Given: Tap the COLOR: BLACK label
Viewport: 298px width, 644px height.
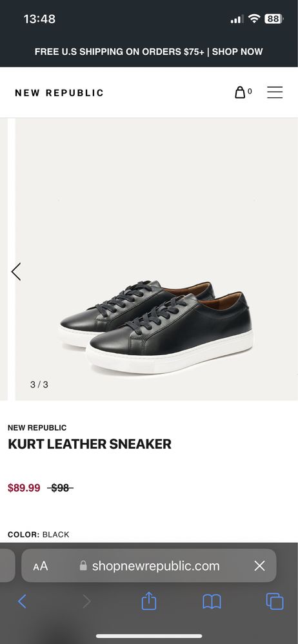Looking at the screenshot, I should coord(38,534).
